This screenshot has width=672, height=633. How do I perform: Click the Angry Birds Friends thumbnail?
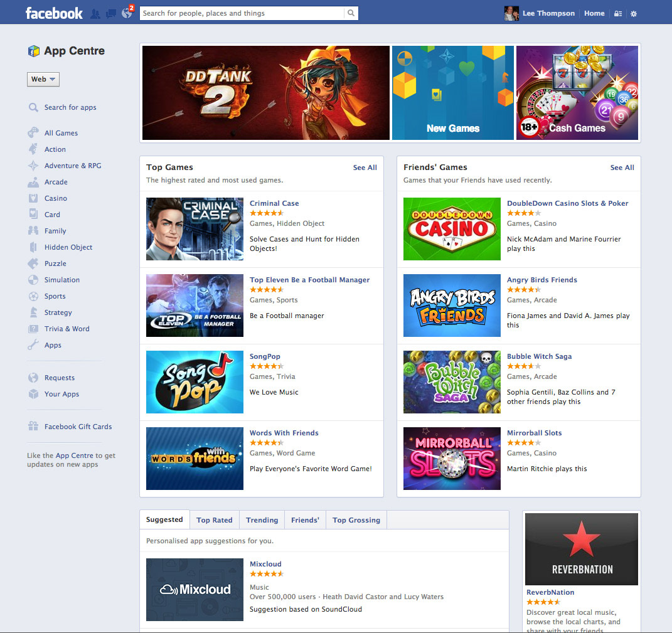coord(452,306)
